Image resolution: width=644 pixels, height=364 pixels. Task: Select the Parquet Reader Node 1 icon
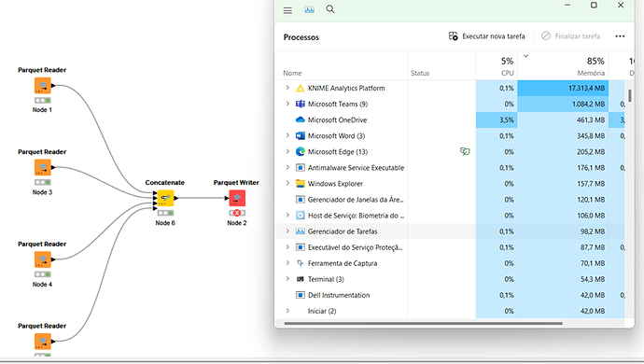(x=42, y=86)
